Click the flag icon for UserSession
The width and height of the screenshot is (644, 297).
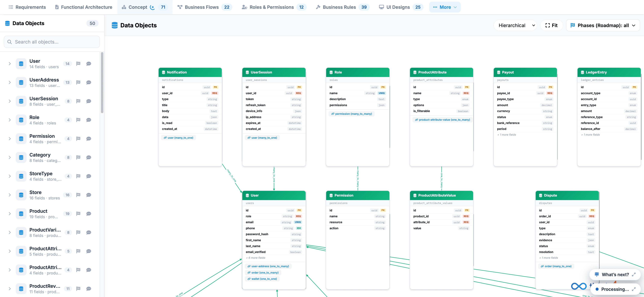[x=78, y=101]
